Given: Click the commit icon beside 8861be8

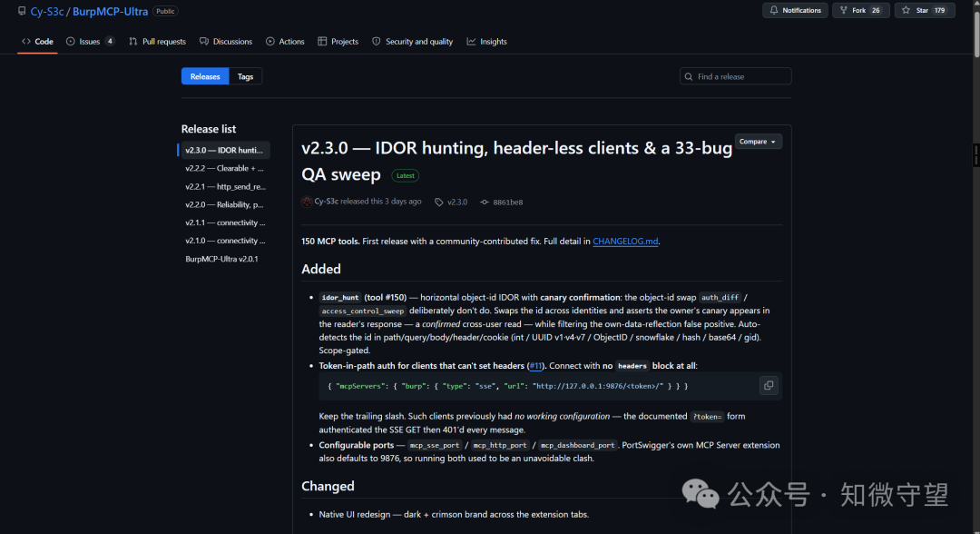Looking at the screenshot, I should [x=485, y=202].
